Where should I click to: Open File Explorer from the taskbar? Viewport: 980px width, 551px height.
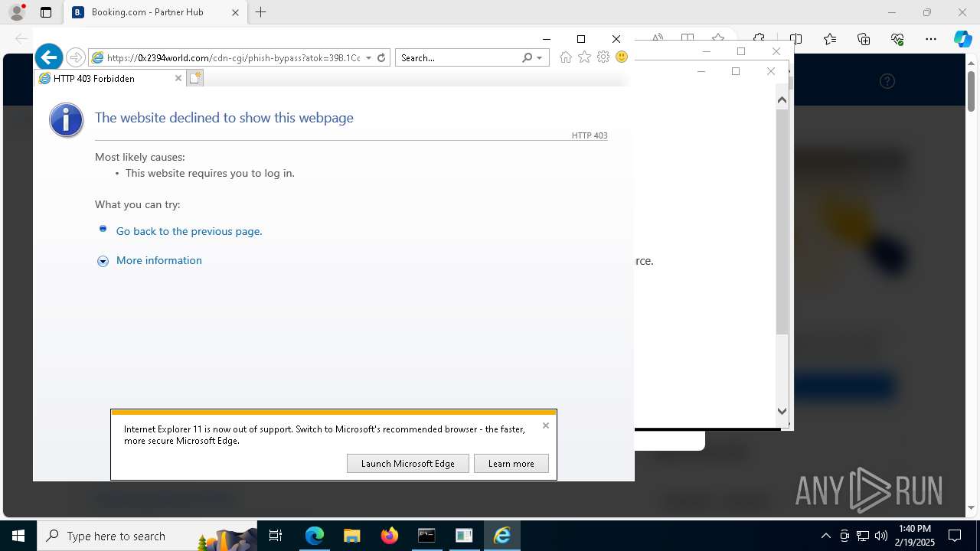352,536
